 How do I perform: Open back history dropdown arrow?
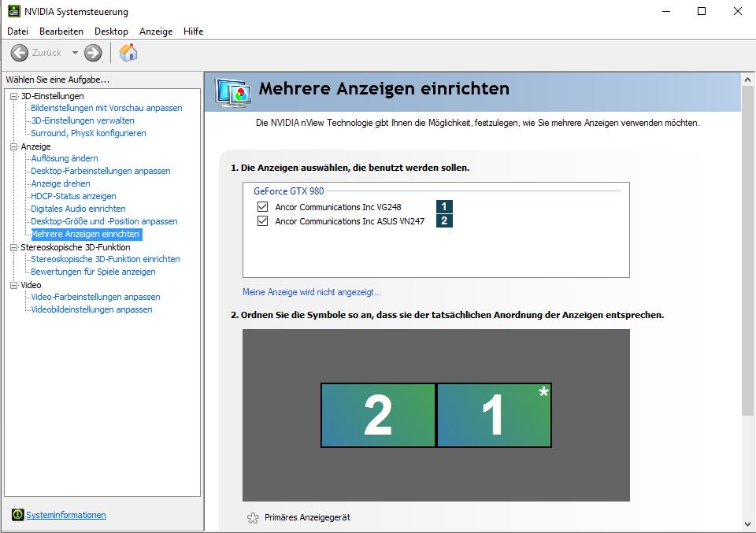[75, 53]
